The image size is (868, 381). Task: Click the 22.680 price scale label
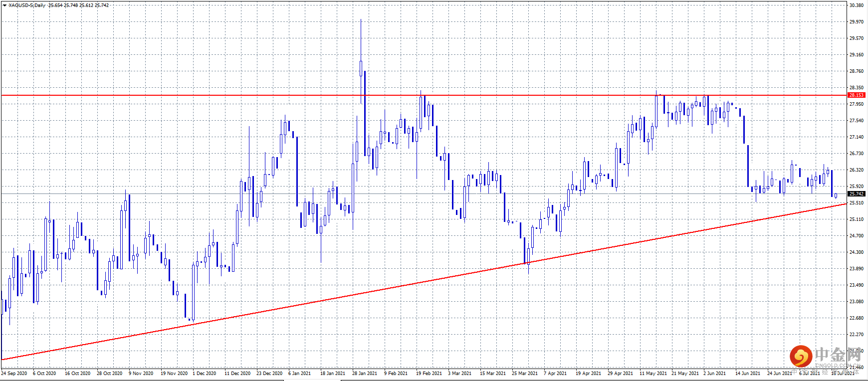(x=857, y=318)
